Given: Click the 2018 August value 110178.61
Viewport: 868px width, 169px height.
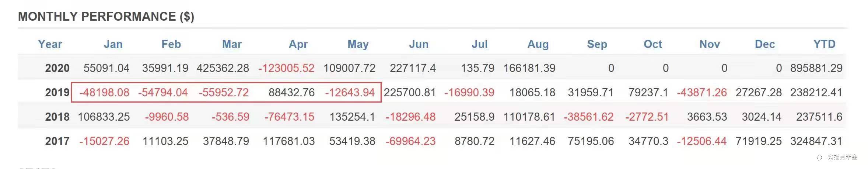Looking at the screenshot, I should (x=529, y=117).
